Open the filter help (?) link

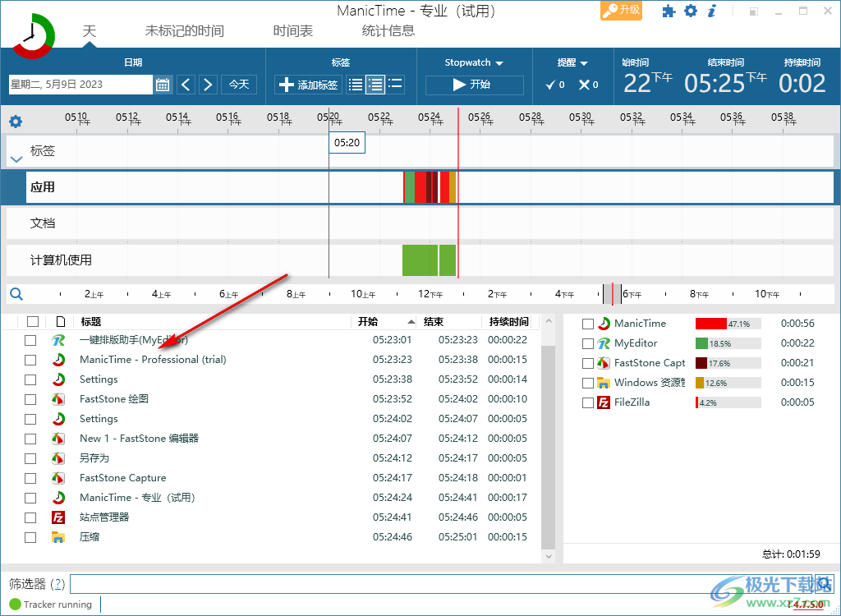pos(59,584)
